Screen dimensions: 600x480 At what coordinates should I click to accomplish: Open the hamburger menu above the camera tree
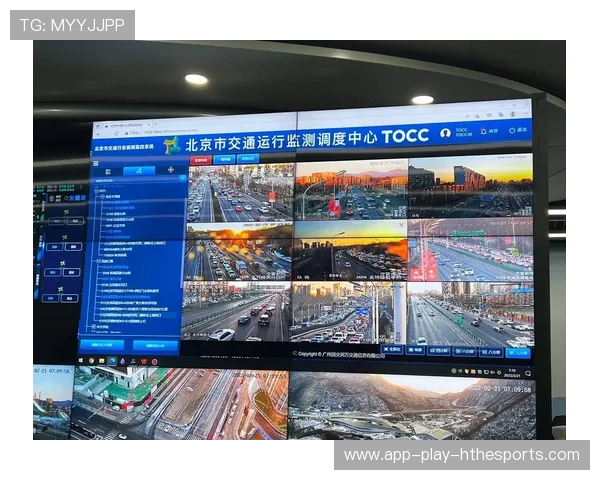tap(96, 163)
